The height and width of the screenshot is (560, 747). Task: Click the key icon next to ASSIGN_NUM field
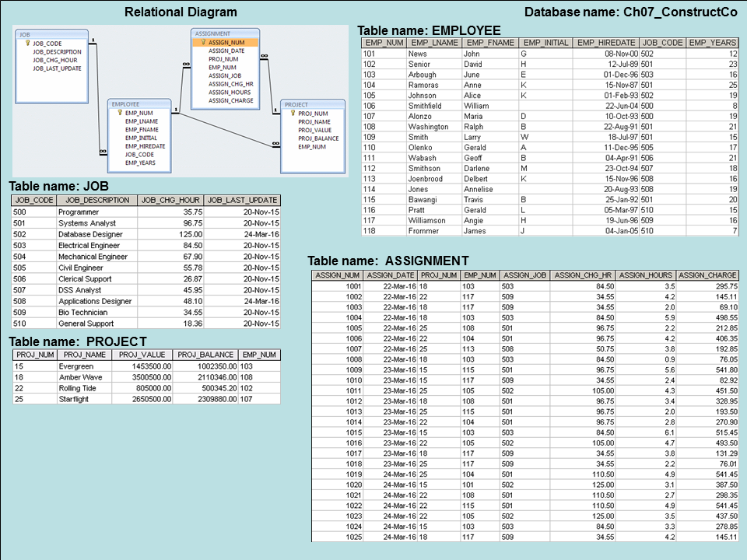tap(202, 43)
